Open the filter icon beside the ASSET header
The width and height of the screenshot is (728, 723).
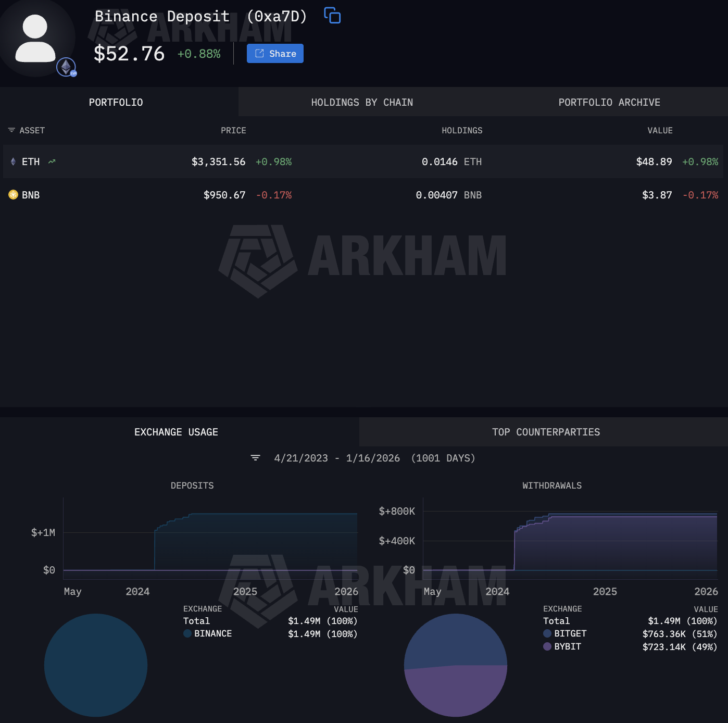11,130
